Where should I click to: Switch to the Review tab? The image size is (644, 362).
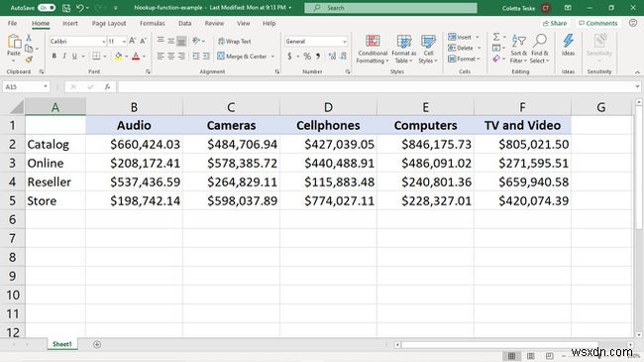pyautogui.click(x=214, y=23)
